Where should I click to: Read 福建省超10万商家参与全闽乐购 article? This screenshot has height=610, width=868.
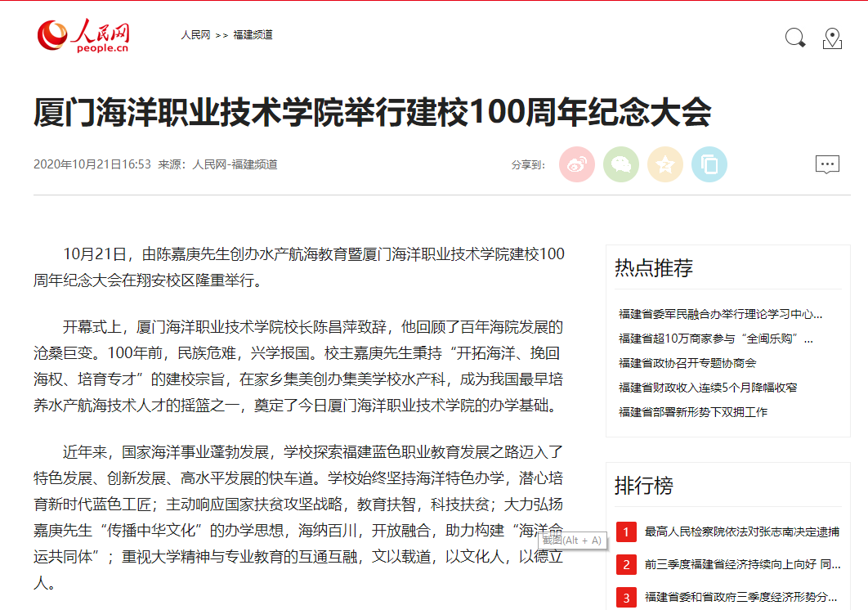[x=715, y=339]
